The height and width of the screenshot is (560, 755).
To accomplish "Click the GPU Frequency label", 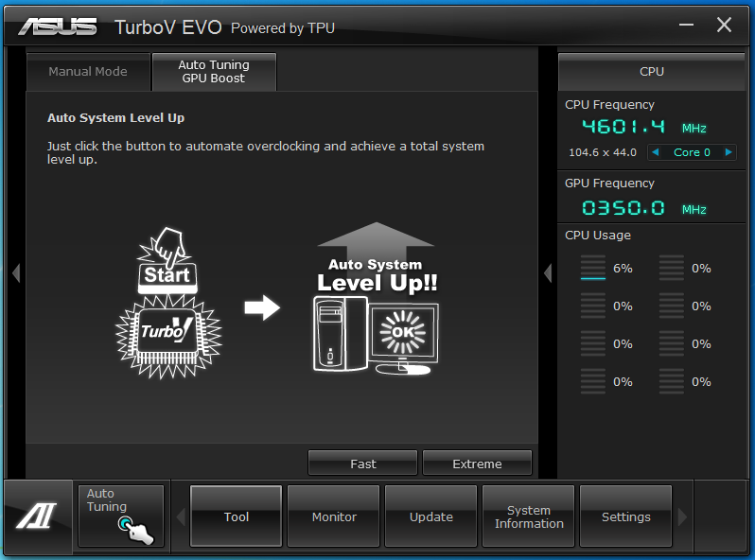I will 609,183.
